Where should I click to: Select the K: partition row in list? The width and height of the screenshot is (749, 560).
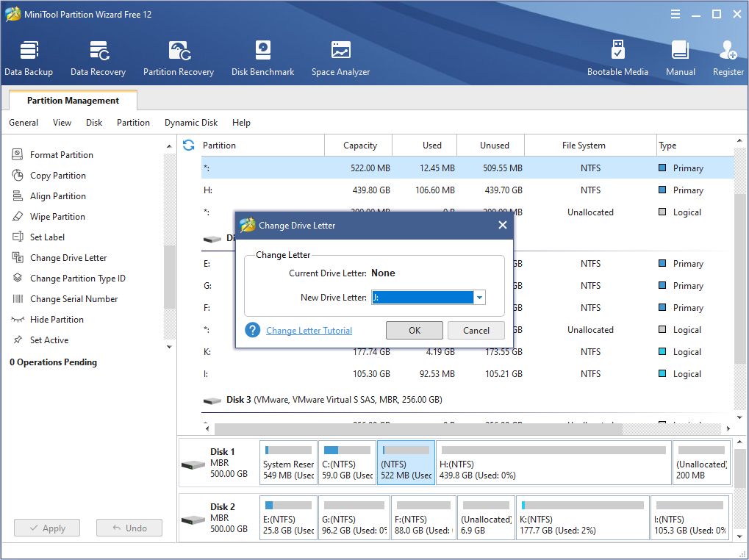coord(467,352)
